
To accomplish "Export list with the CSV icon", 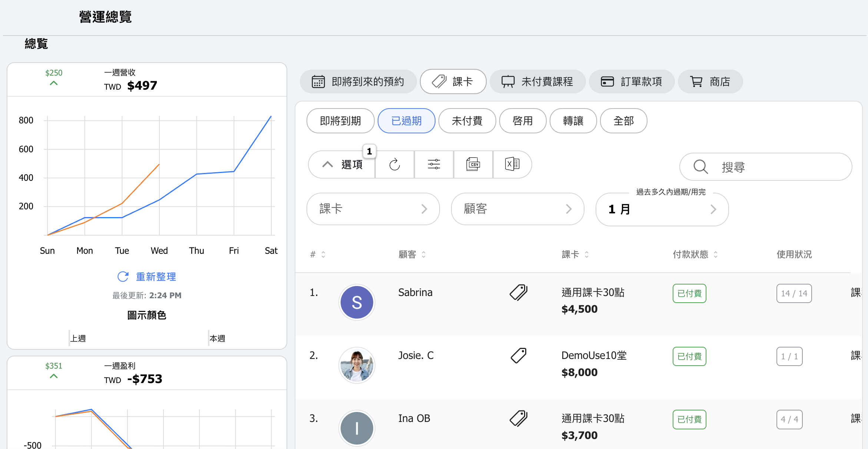I will pos(473,164).
